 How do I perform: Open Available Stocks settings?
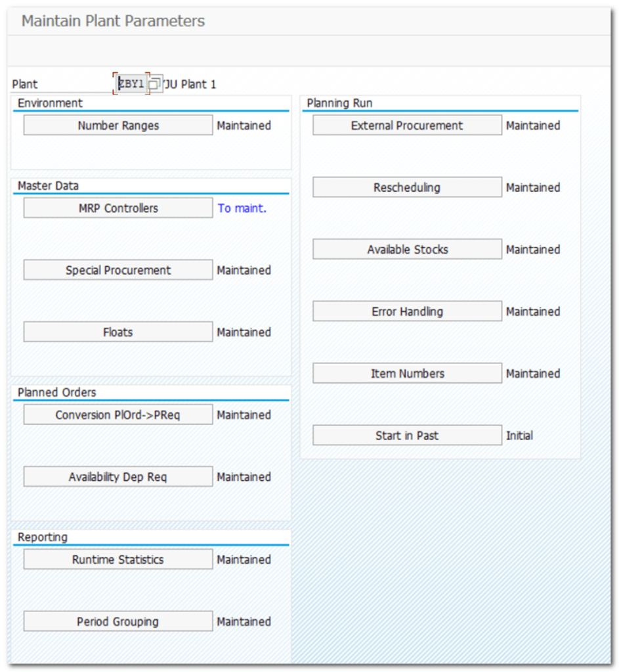(x=407, y=250)
